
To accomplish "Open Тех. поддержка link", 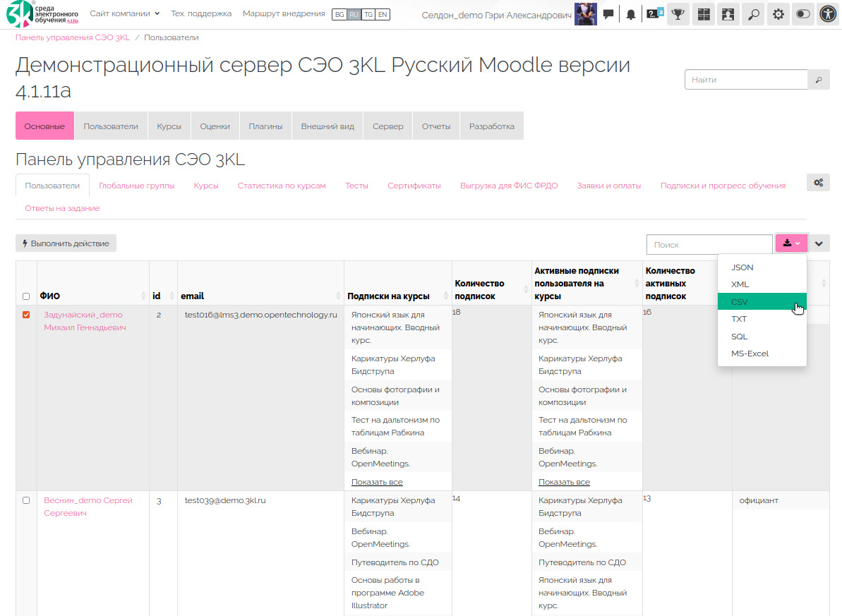I will [201, 13].
